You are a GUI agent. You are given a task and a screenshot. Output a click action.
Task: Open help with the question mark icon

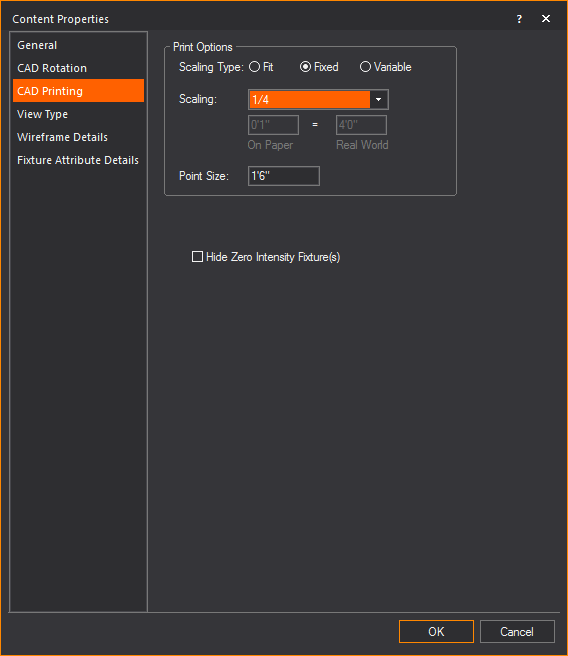point(519,19)
